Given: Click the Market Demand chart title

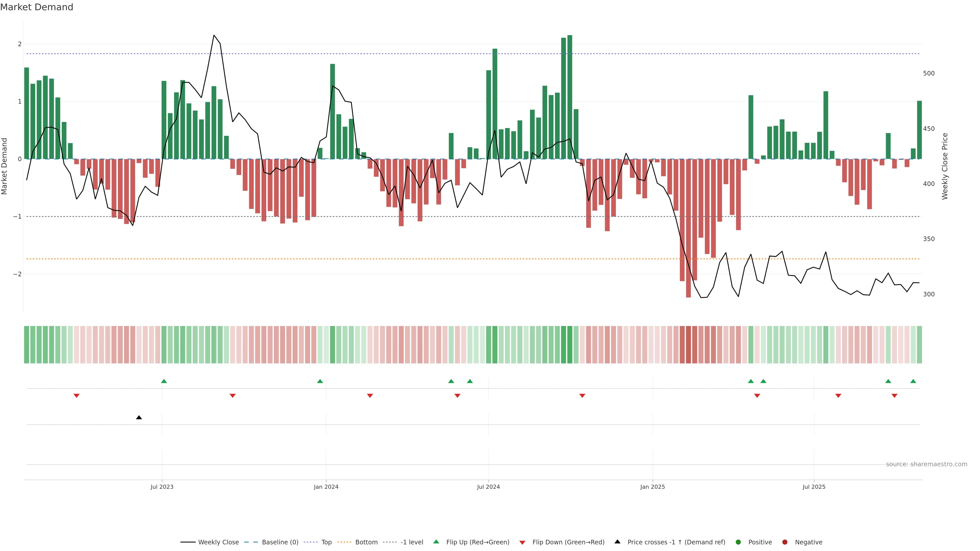Looking at the screenshot, I should tap(36, 7).
